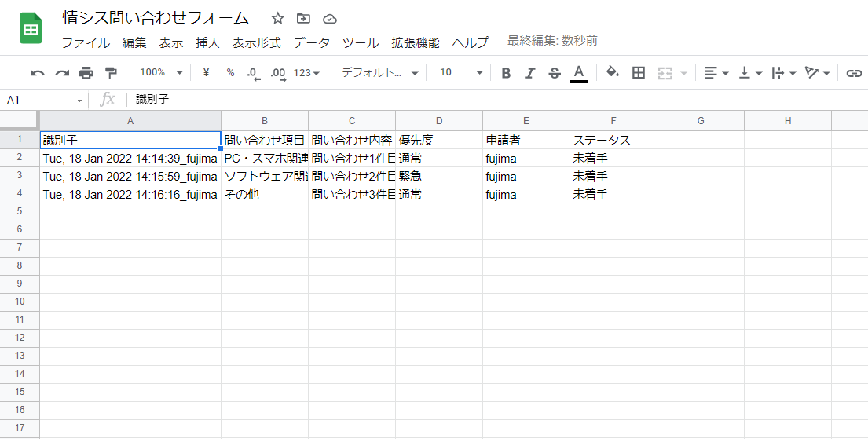Toggle strikethrough formatting
Screen dimensions: 868x439
point(554,72)
